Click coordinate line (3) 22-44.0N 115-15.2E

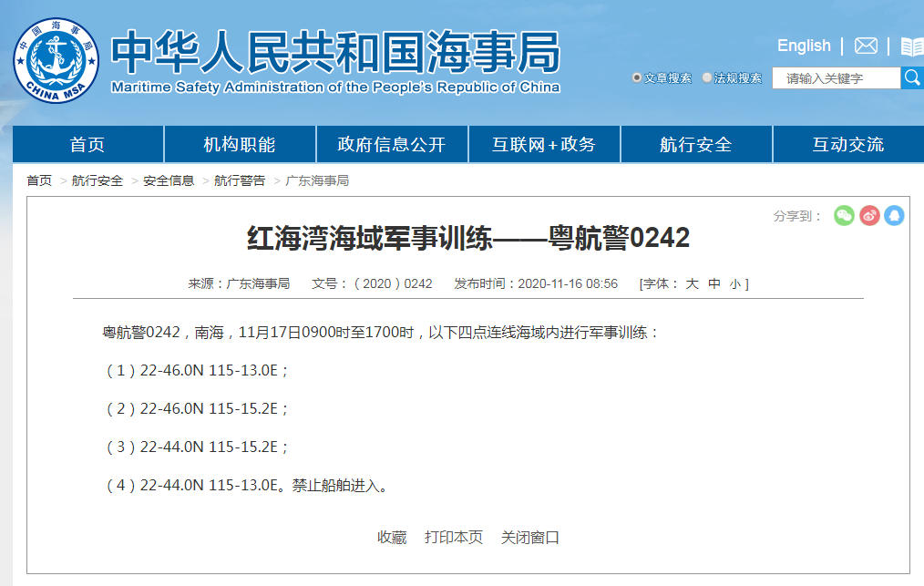point(196,447)
